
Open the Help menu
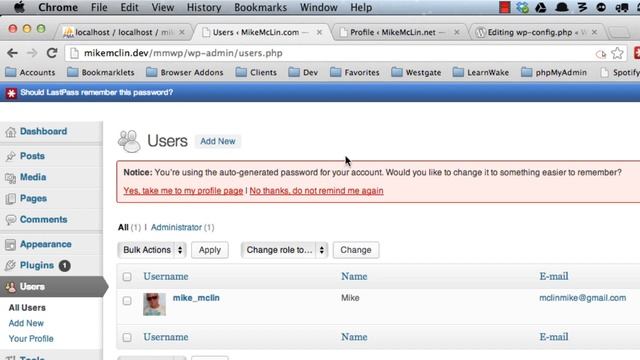click(x=361, y=7)
